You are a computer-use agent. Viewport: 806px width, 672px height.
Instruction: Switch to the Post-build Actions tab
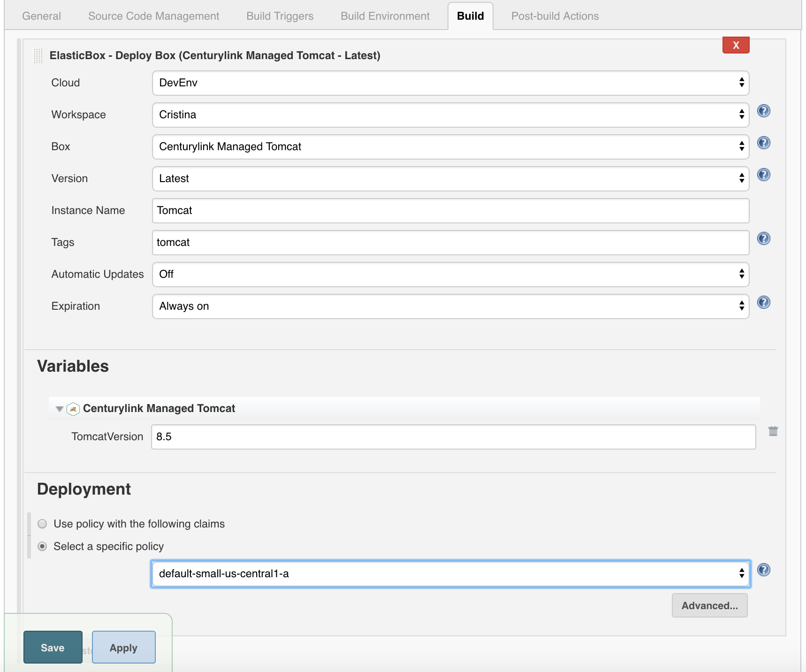pos(555,16)
